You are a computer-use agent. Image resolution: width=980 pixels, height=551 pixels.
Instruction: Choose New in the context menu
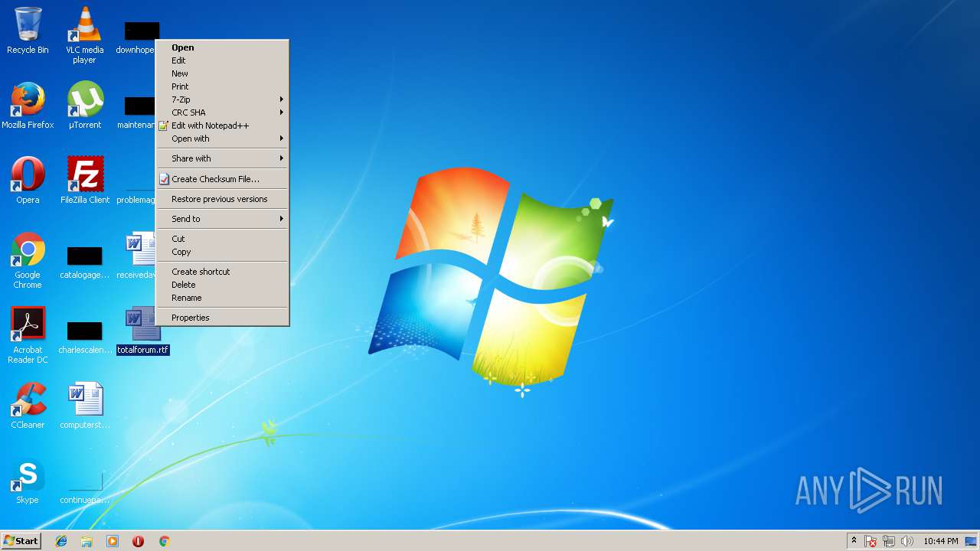(x=222, y=73)
